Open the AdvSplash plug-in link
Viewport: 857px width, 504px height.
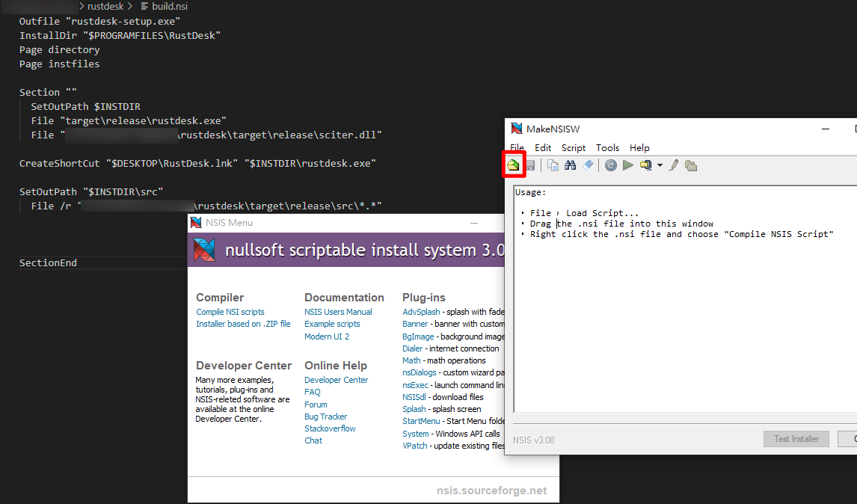(421, 312)
